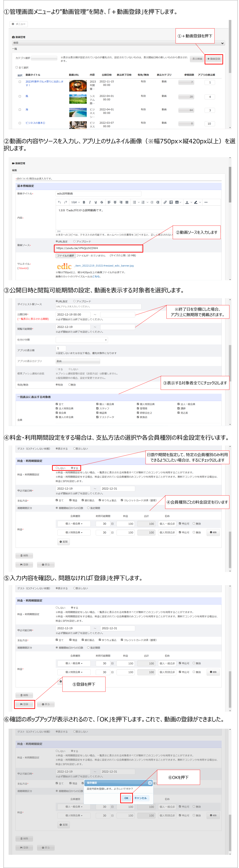This screenshot has width=239, height=868.
Task: Click the app display order field for 風 row
Action: [210, 97]
